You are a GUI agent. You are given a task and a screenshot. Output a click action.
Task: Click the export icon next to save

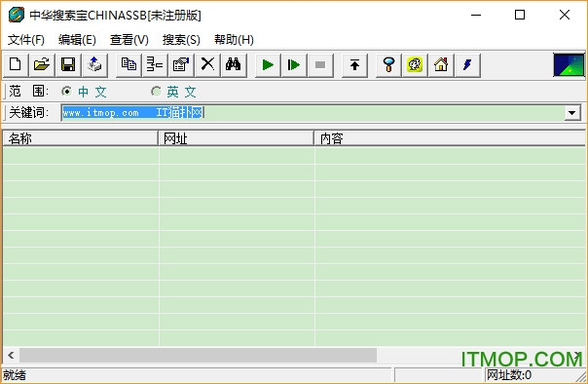click(94, 65)
